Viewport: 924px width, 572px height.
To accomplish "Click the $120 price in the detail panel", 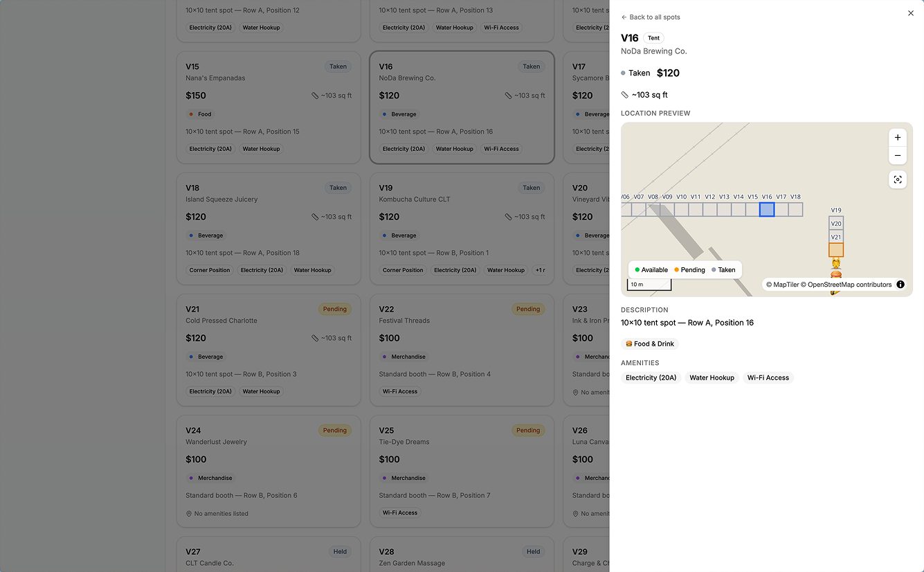I will click(668, 73).
